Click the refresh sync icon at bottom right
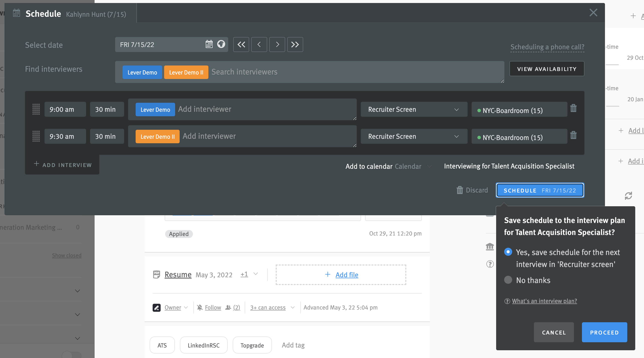 point(629,196)
